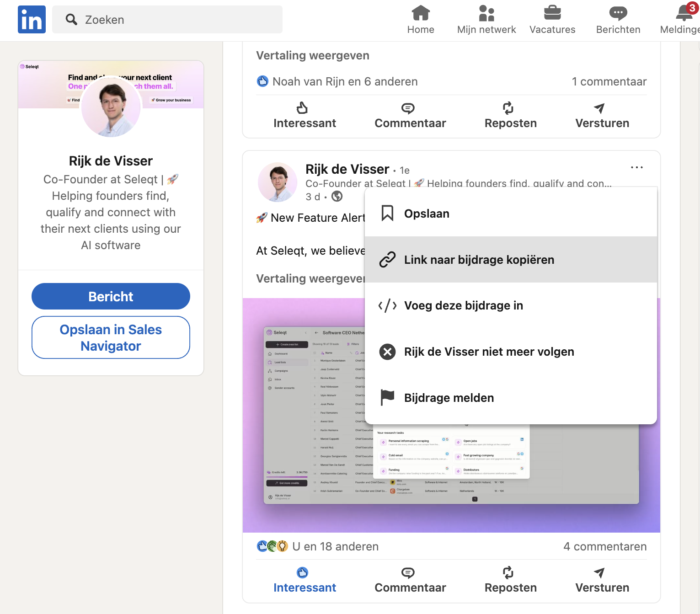Select Rijk de Visser niet meer volgen

coord(511,352)
